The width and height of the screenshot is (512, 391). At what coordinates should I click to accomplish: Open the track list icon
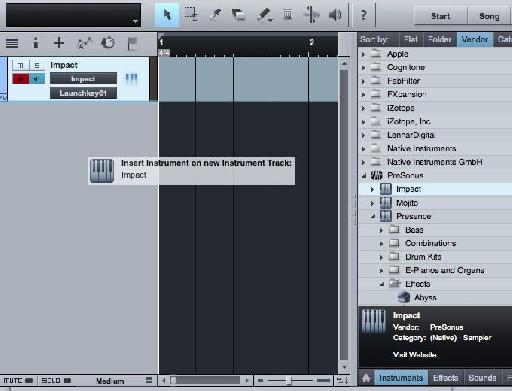[12, 43]
